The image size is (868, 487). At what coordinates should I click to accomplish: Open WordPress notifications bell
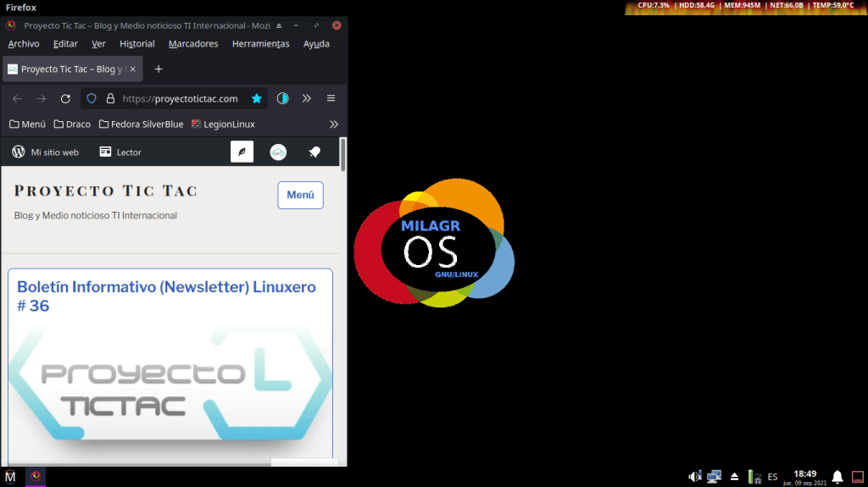pyautogui.click(x=314, y=152)
